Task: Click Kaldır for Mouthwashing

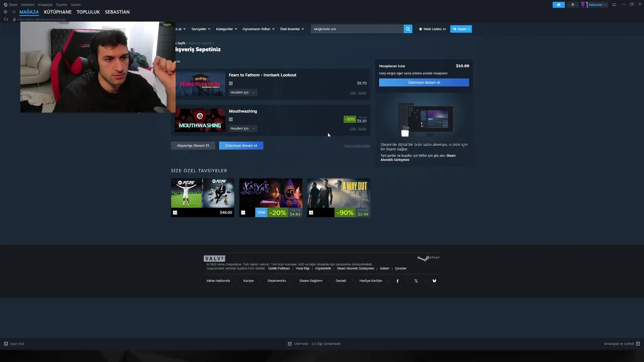Action: point(362,129)
